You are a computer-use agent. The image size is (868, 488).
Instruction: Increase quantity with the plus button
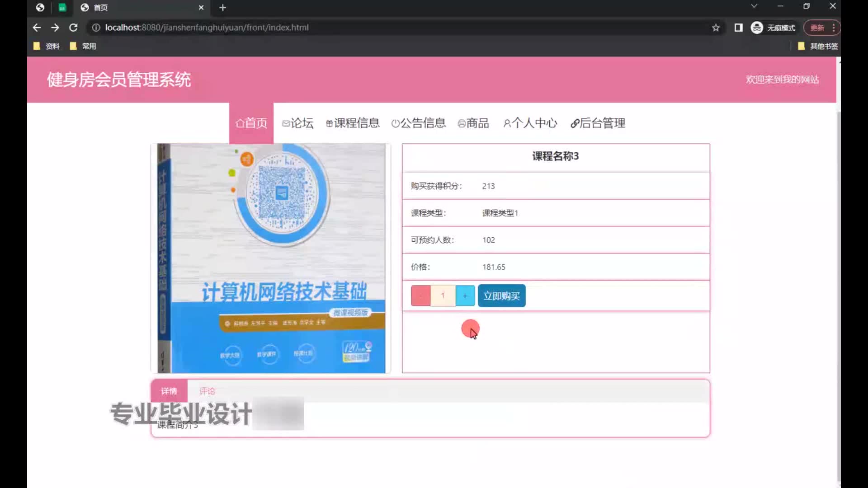pos(465,296)
